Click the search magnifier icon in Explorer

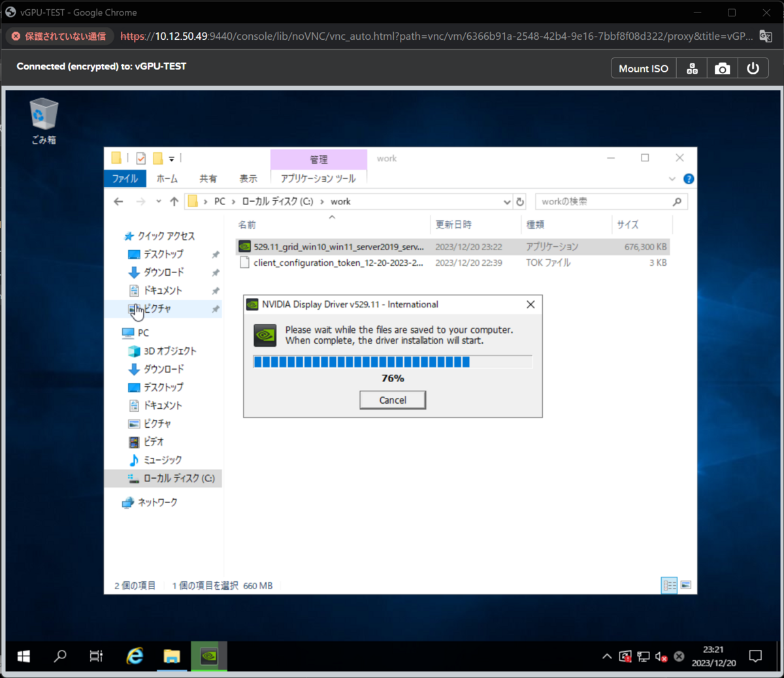tap(678, 201)
